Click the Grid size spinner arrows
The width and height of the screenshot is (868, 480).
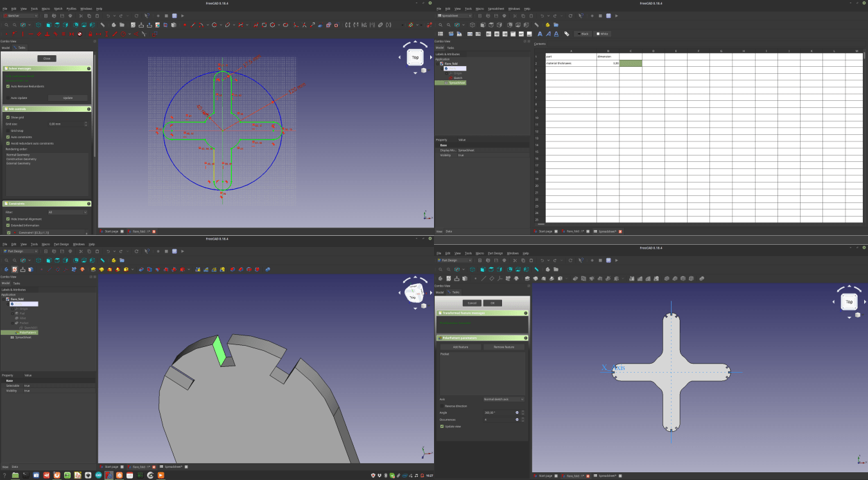point(86,123)
